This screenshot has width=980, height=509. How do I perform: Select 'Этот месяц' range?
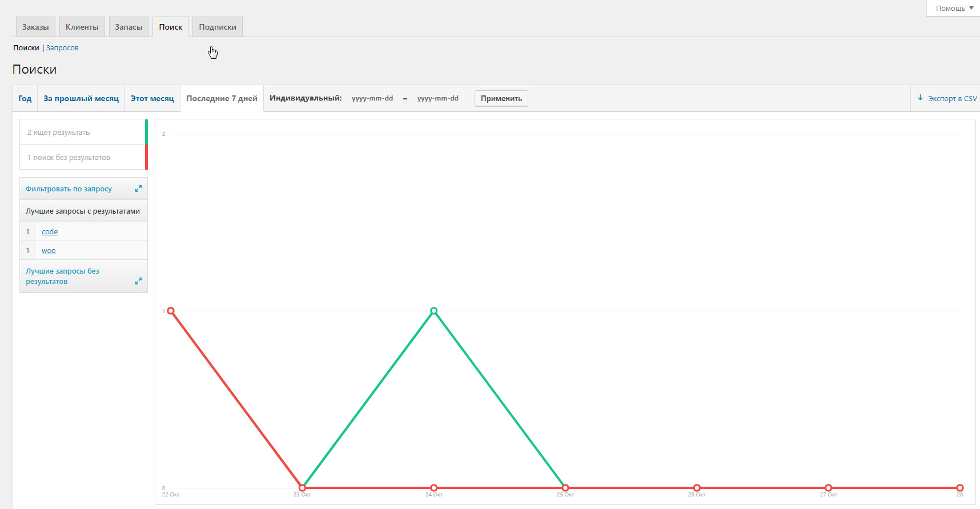click(x=152, y=98)
